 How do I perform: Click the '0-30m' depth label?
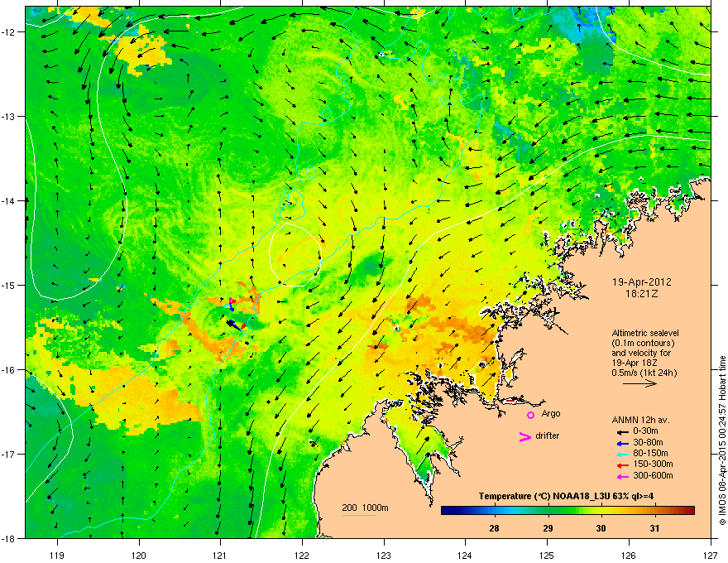(x=645, y=431)
